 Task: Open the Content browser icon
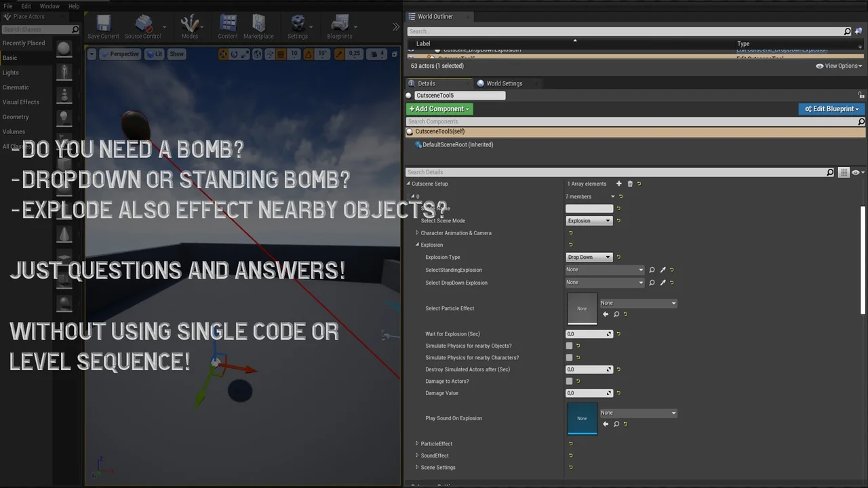pyautogui.click(x=228, y=26)
